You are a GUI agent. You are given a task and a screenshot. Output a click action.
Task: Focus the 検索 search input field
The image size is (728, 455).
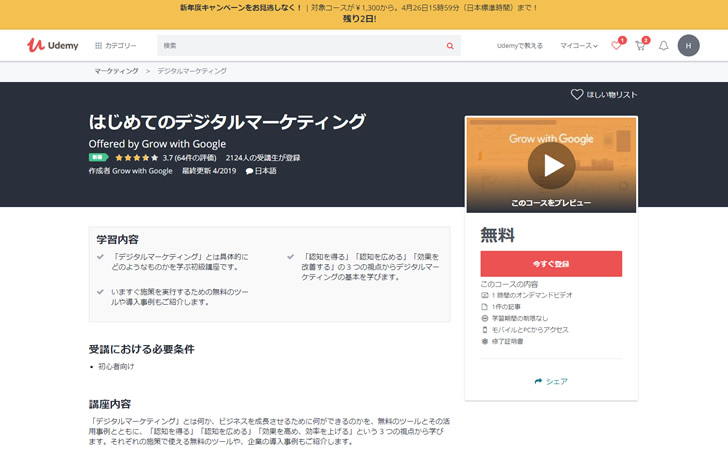click(x=300, y=46)
